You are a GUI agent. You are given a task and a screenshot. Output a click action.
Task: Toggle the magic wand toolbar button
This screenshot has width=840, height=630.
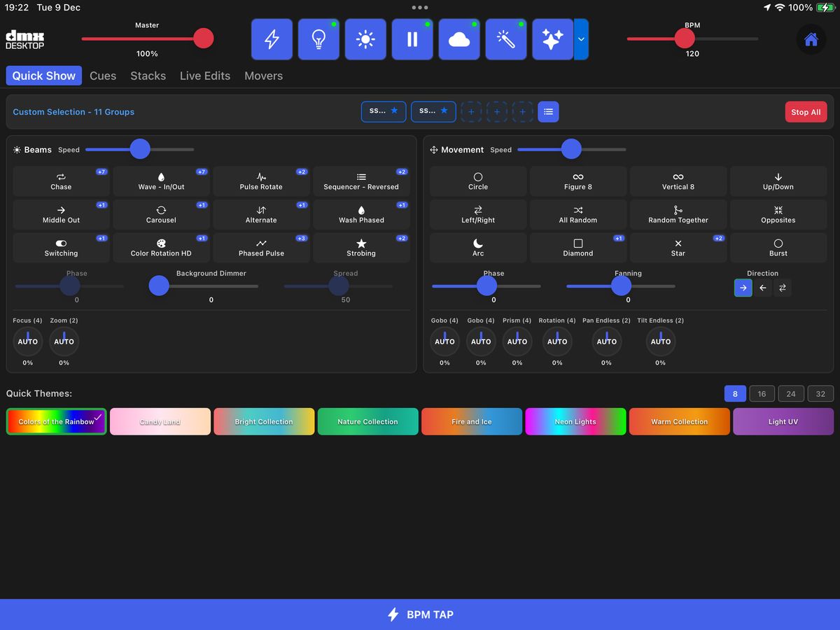[506, 39]
